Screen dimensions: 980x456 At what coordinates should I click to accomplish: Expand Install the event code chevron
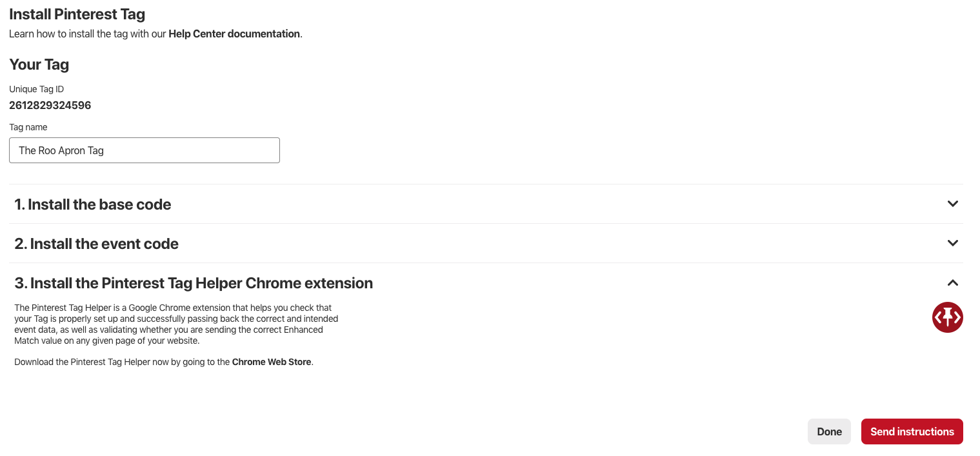coord(952,243)
